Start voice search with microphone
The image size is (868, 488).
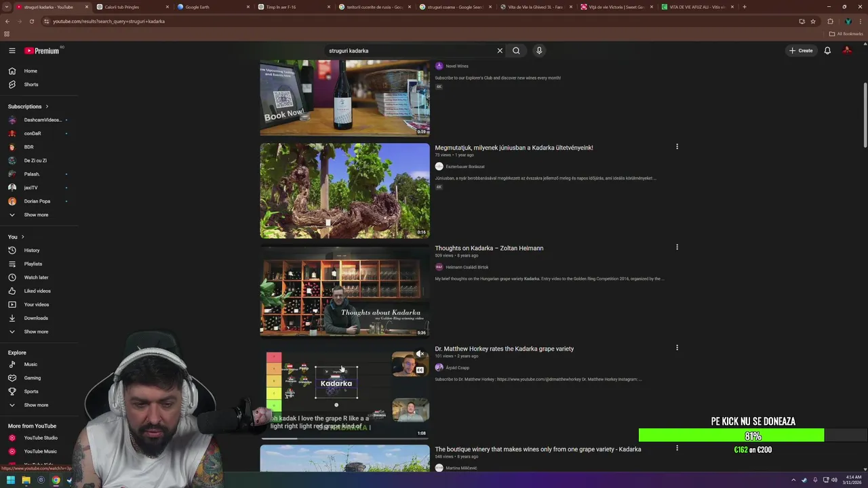click(x=539, y=51)
